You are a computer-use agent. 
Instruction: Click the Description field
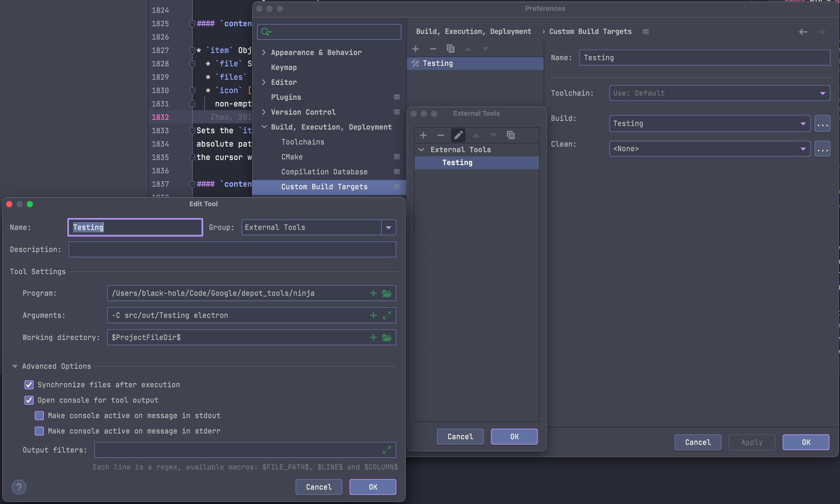[232, 250]
